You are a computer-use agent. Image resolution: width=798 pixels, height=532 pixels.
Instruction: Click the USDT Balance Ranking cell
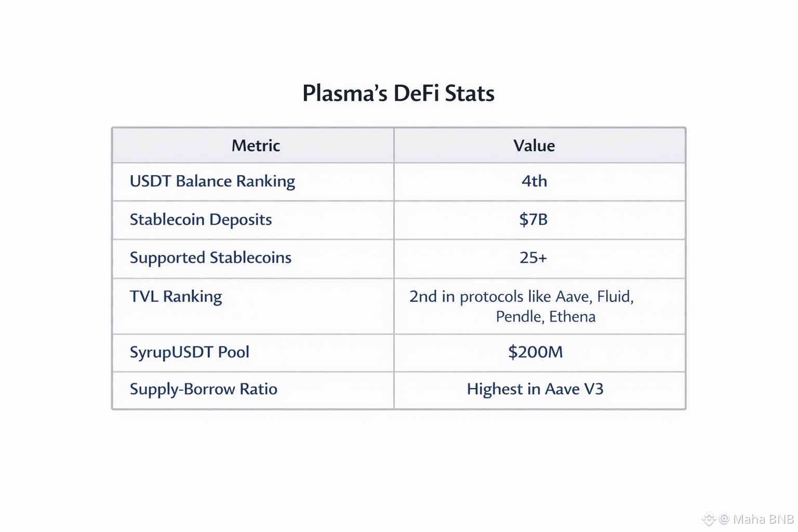pyautogui.click(x=212, y=181)
